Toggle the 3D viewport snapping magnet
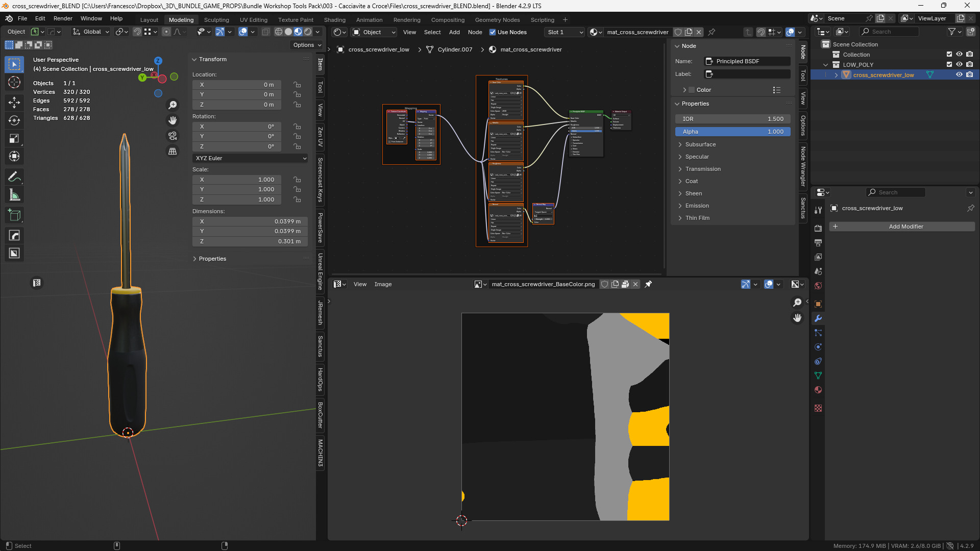Viewport: 980px width, 551px height. [137, 32]
